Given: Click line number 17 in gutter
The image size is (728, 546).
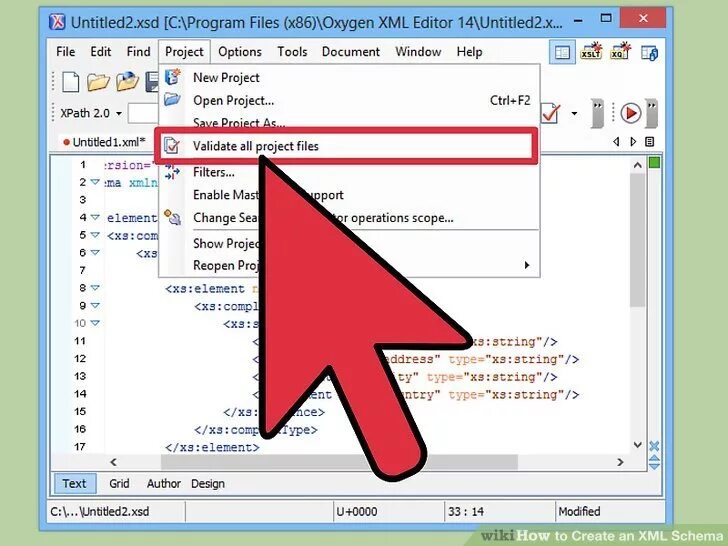Looking at the screenshot, I should 80,447.
